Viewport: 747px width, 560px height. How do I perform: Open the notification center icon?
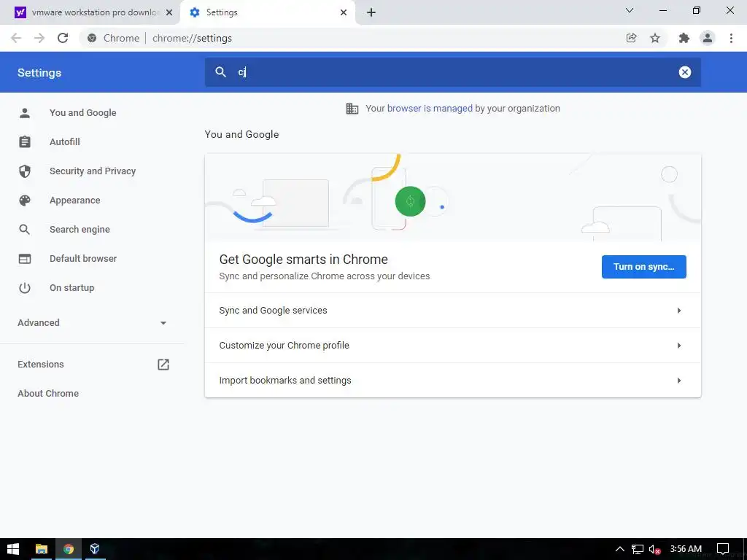pyautogui.click(x=723, y=549)
